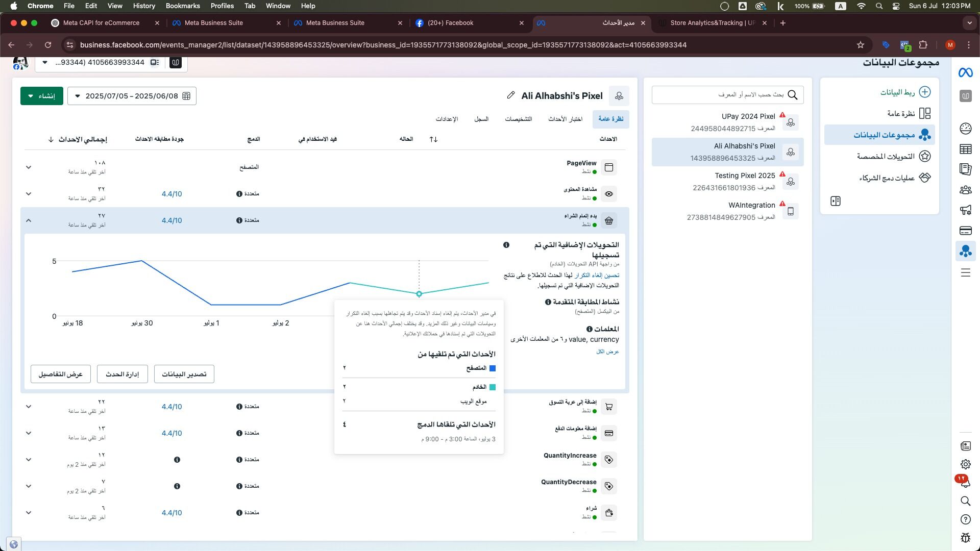
Task: Click the teal server legend swatch
Action: pos(493,387)
